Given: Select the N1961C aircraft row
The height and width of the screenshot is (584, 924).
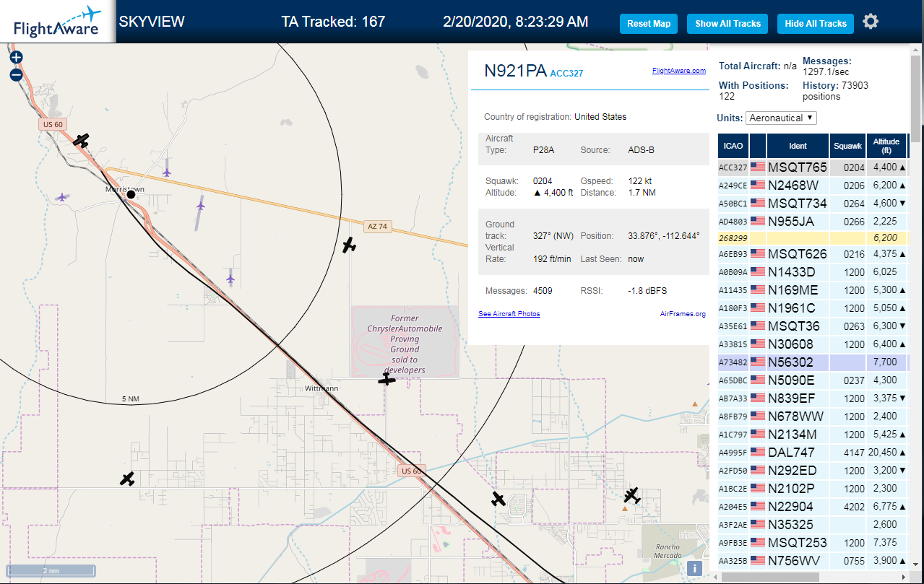Looking at the screenshot, I should coord(813,308).
